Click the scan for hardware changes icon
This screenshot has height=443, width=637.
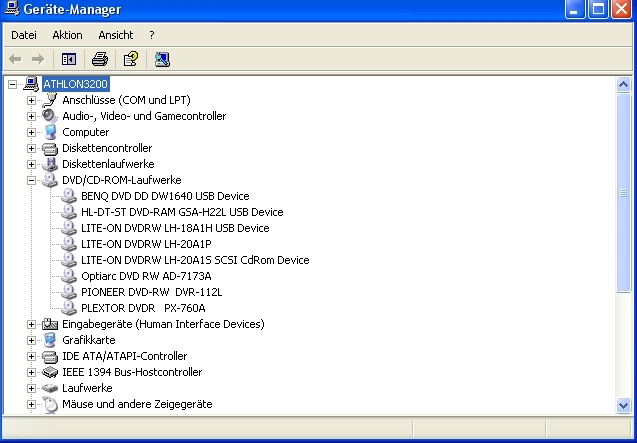coord(162,60)
